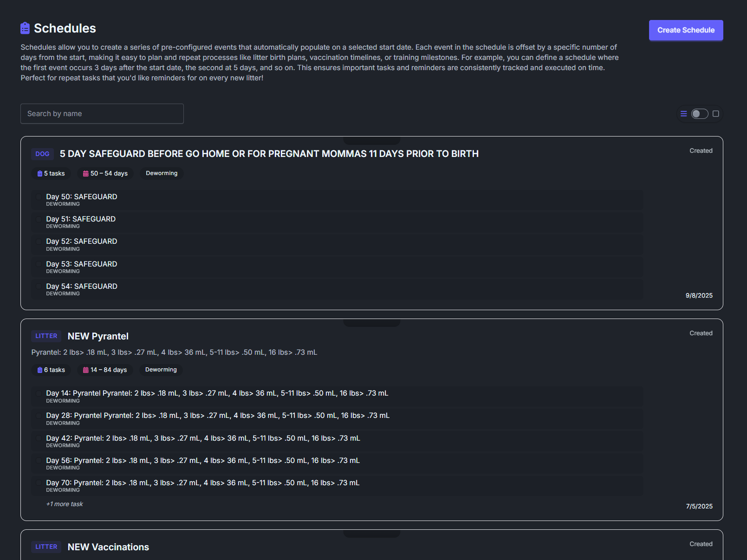The height and width of the screenshot is (560, 747).
Task: Toggle the list/card view switch
Action: point(700,114)
